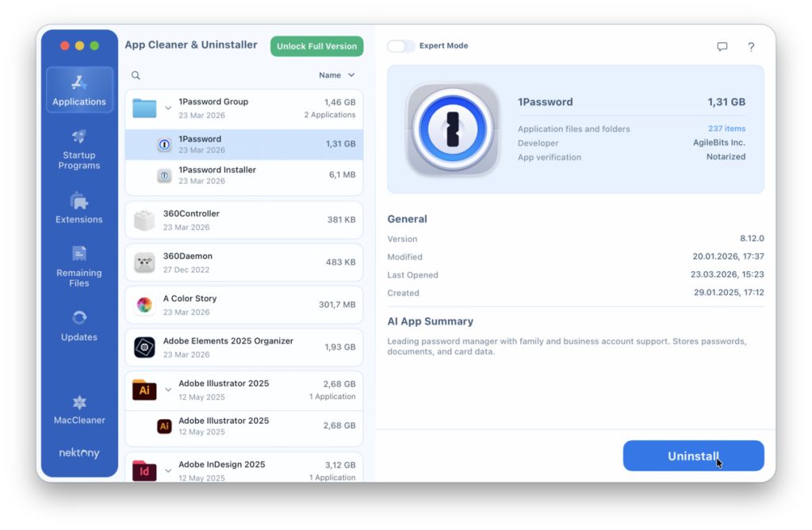The image size is (812, 530).
Task: Click the 1Password Installer icon
Action: 164,175
